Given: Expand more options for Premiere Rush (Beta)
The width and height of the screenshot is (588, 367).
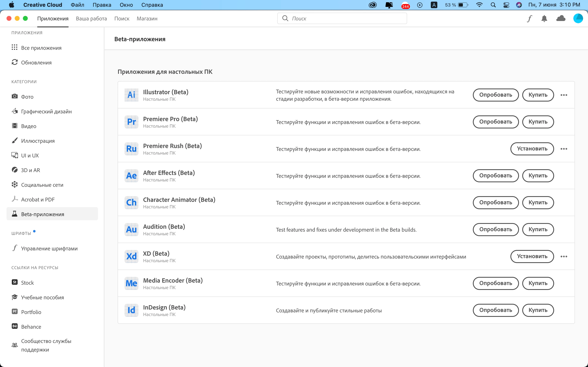Looking at the screenshot, I should click(564, 149).
